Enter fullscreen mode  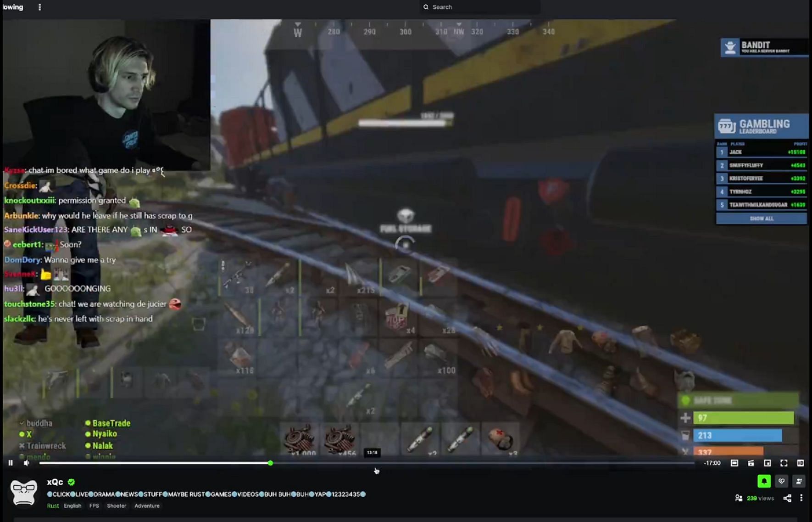point(784,463)
